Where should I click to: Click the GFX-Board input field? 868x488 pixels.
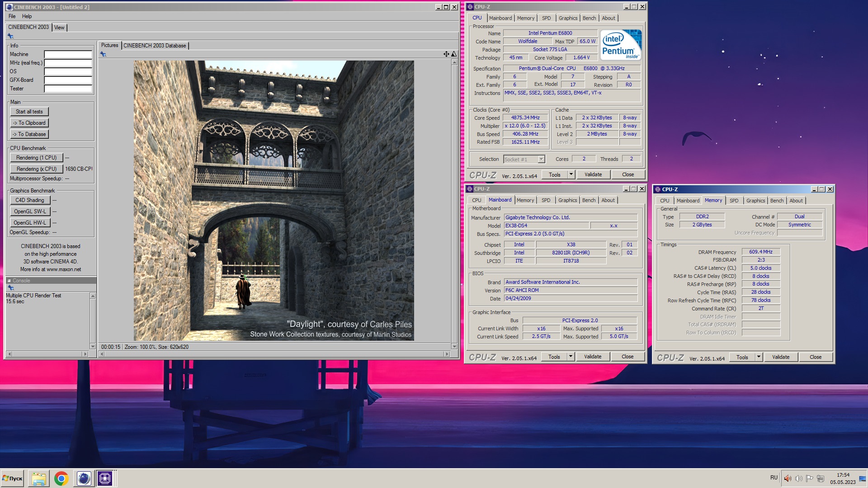(x=68, y=80)
